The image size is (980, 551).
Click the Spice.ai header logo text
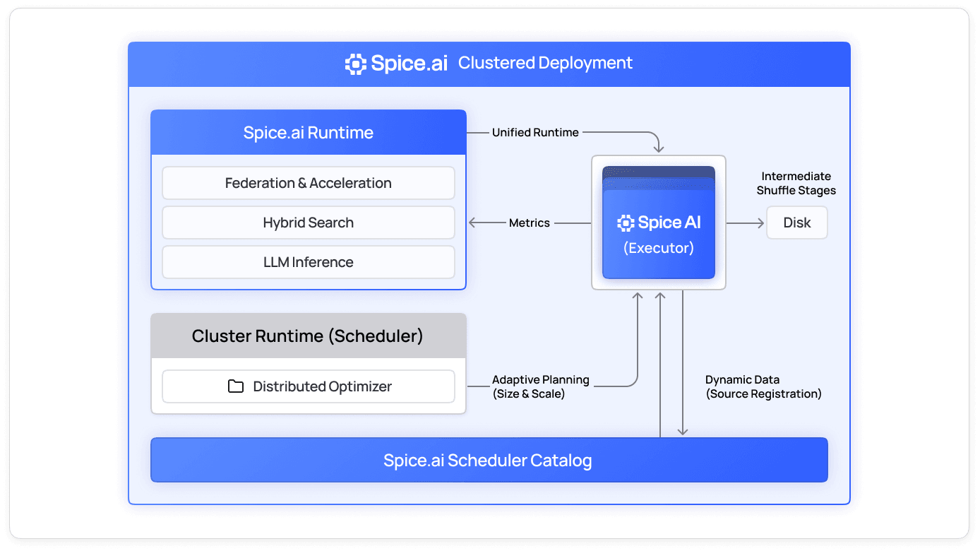pos(410,63)
